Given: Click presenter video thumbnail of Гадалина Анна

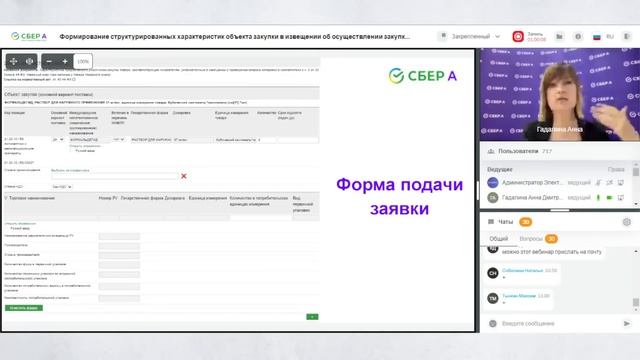Looking at the screenshot, I should click(x=560, y=95).
